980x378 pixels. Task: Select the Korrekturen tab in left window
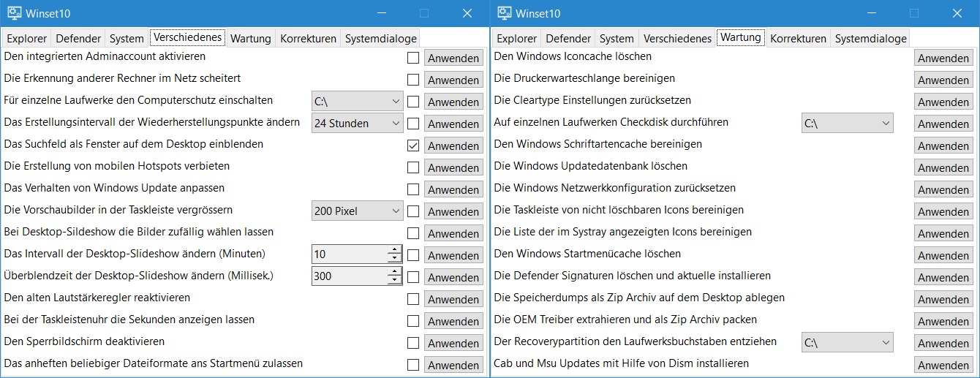(x=308, y=39)
